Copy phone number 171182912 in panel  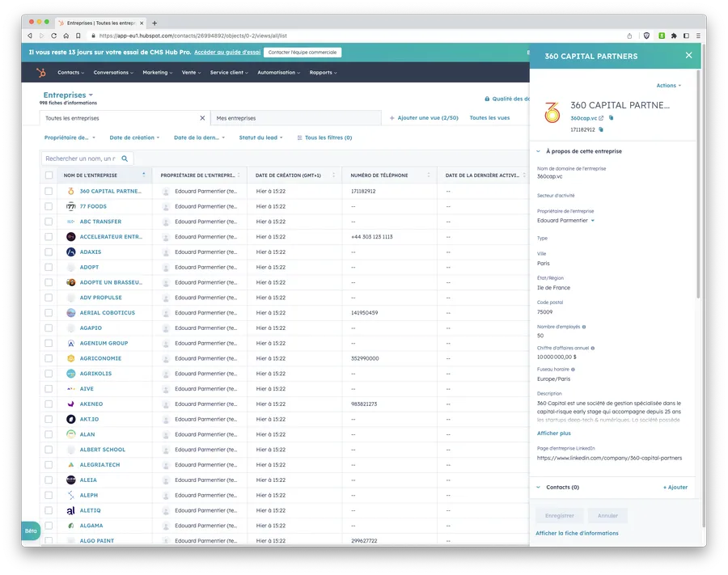coord(601,129)
